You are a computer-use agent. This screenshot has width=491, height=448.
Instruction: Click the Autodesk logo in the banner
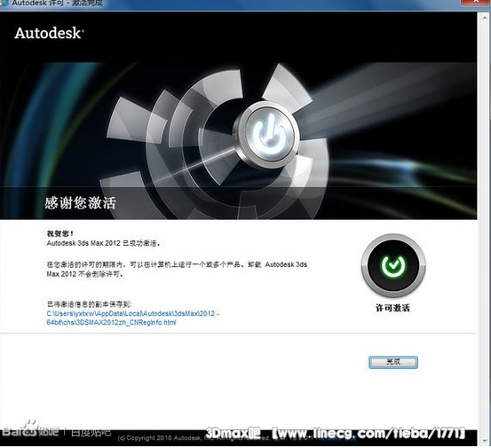pyautogui.click(x=49, y=33)
